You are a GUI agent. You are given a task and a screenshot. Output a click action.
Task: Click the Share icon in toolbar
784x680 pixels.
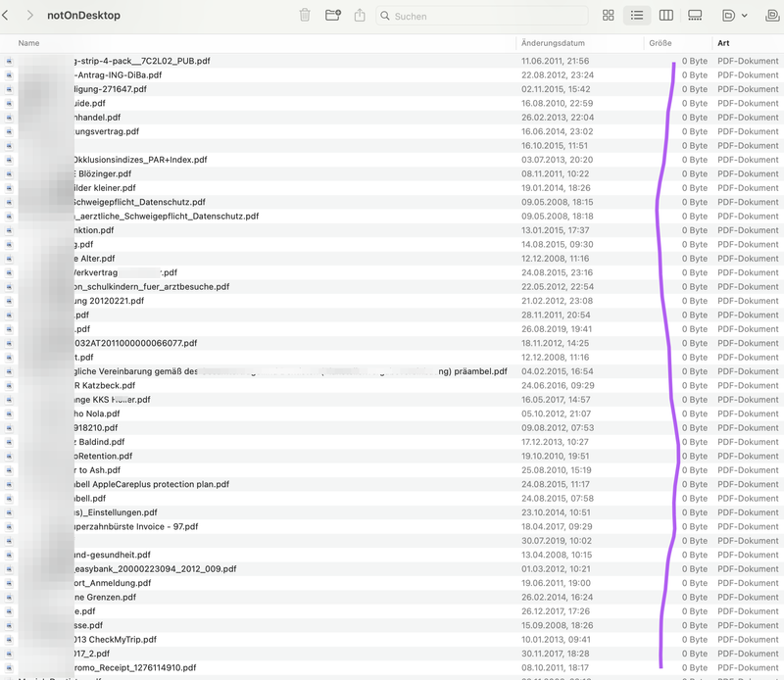pos(360,16)
